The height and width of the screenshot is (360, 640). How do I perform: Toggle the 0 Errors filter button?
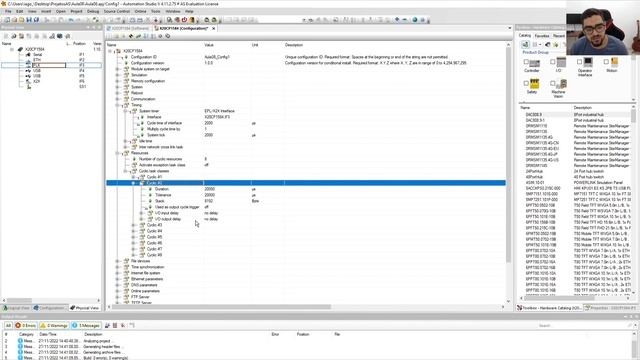[26, 326]
